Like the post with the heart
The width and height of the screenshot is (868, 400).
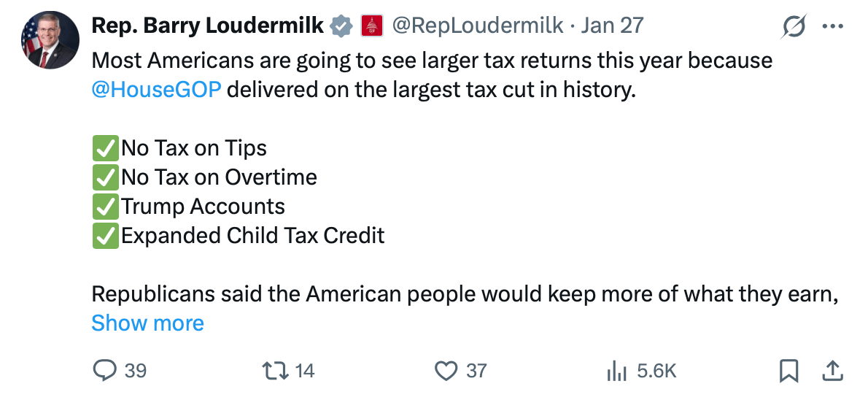446,371
